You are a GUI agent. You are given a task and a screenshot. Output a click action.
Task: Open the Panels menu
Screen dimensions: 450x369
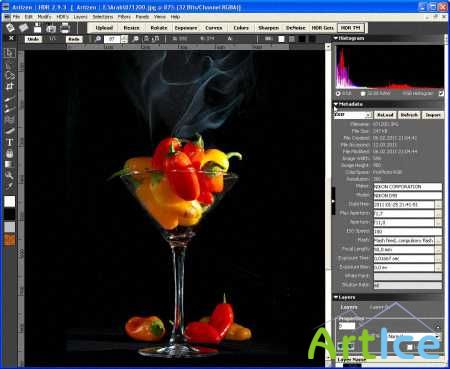(142, 17)
